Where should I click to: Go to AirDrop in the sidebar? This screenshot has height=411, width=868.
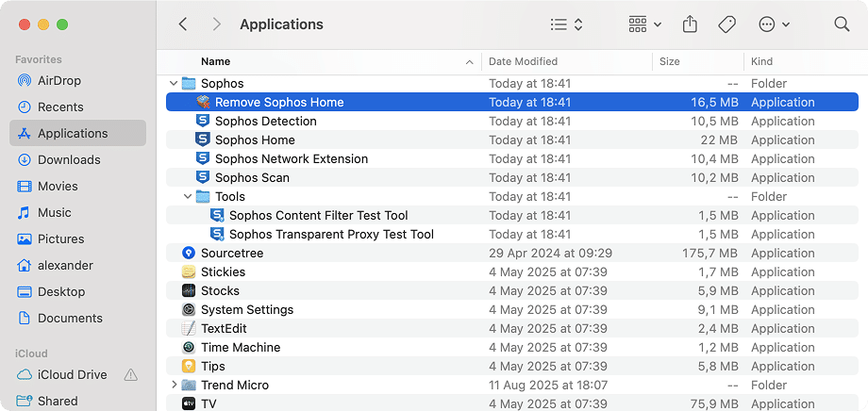coord(59,81)
